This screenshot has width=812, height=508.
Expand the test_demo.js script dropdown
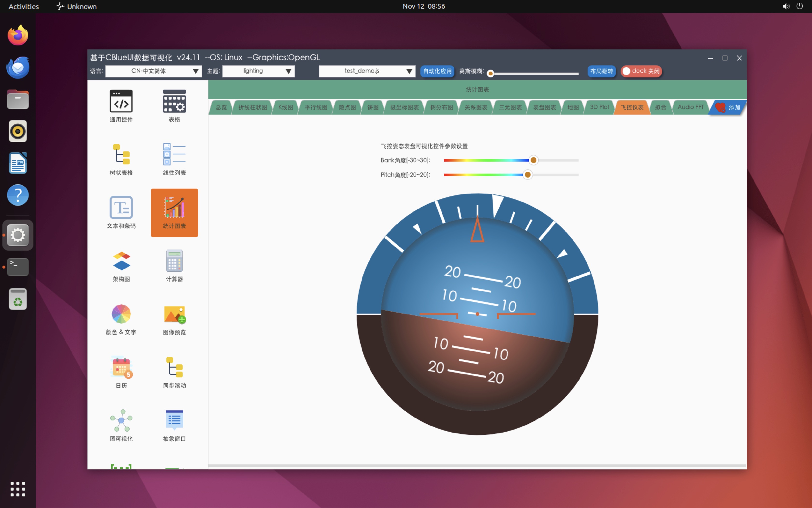click(x=367, y=71)
